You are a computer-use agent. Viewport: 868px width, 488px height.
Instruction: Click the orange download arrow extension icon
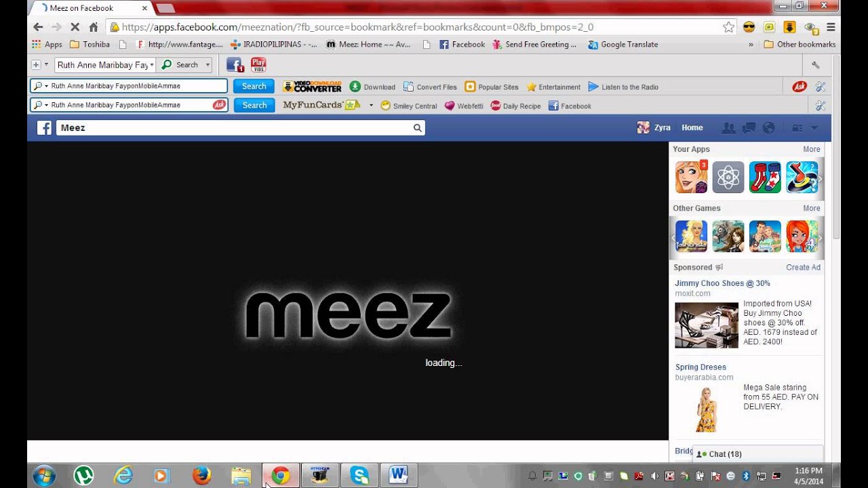point(790,27)
